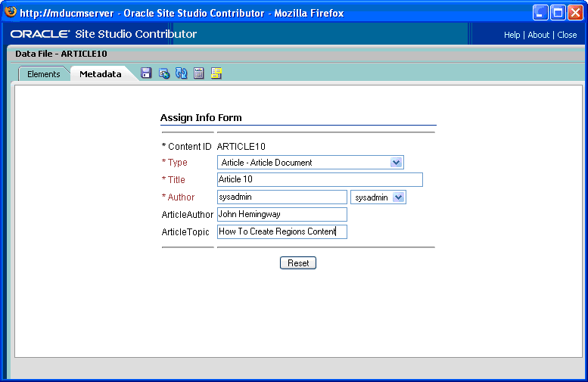Screen dimensions: 588x382
Task: Click the blue arrows refresh icon
Action: click(x=182, y=73)
